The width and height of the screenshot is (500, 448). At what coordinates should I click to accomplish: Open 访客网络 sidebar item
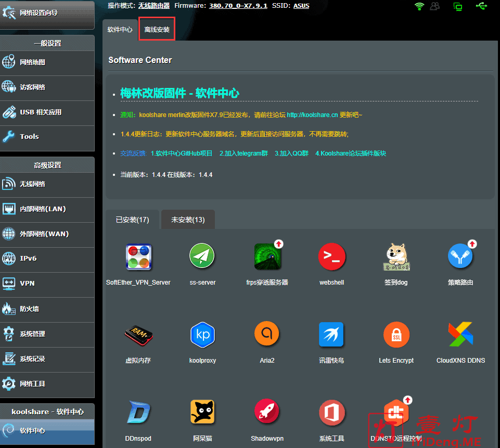[47, 88]
